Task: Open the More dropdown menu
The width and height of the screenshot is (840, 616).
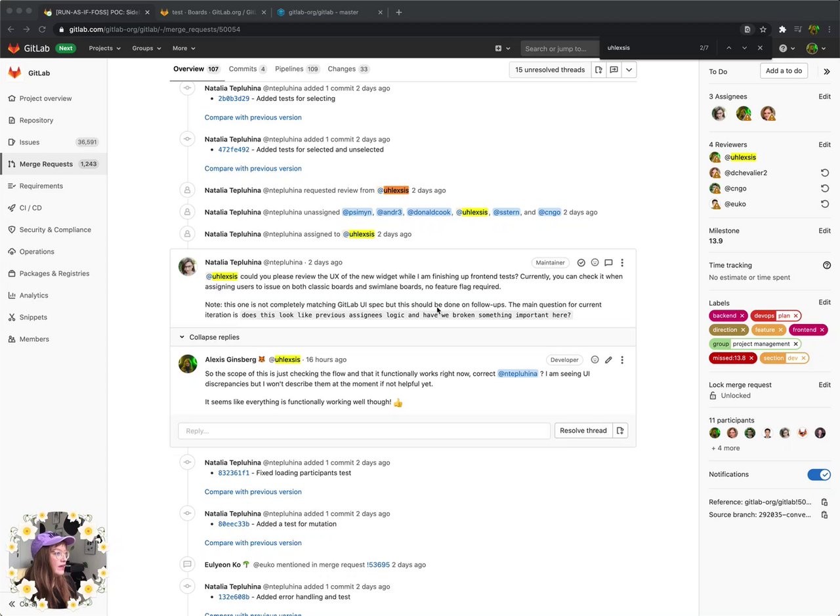Action: [184, 48]
